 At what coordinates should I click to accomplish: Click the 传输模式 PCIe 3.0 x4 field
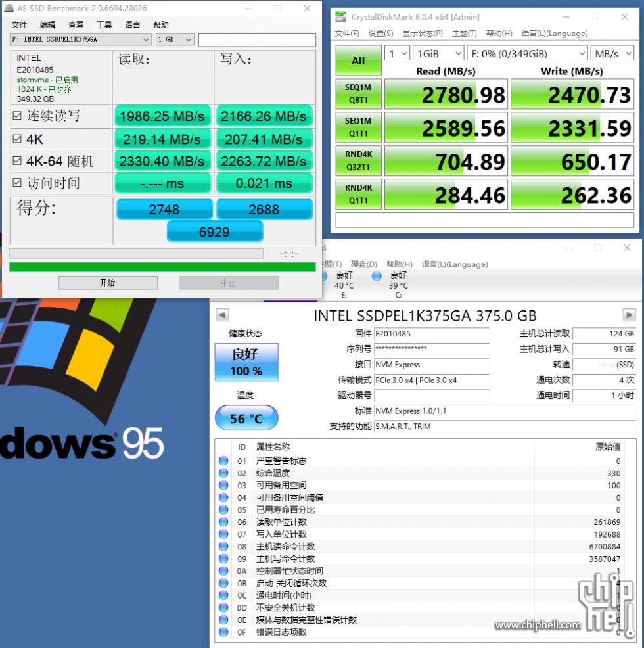[x=432, y=381]
